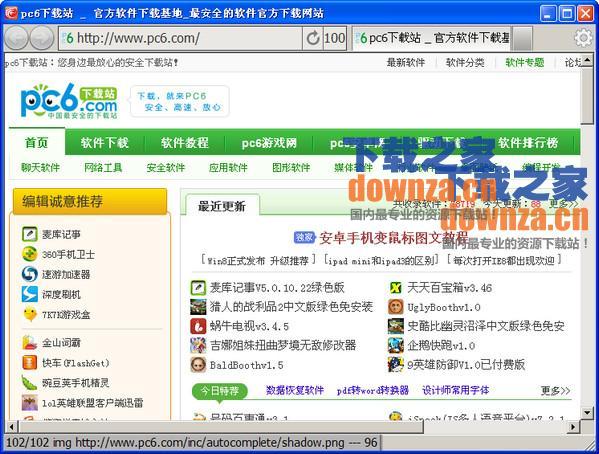Click the 速游加速器 swirl icon
The image size is (599, 454).
pyautogui.click(x=29, y=274)
